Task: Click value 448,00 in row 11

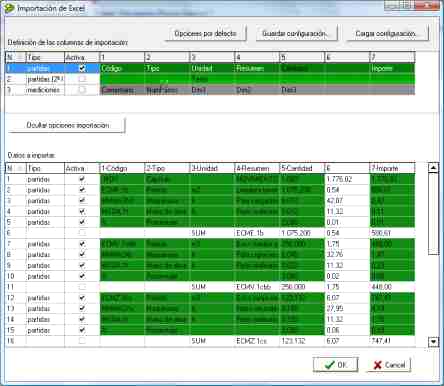Action: coord(392,287)
